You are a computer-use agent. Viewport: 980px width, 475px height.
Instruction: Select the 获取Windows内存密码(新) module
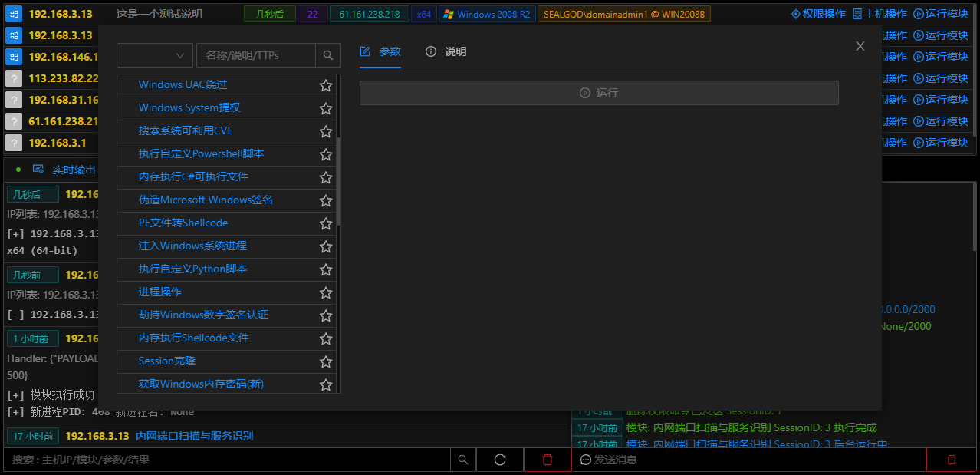pos(201,384)
